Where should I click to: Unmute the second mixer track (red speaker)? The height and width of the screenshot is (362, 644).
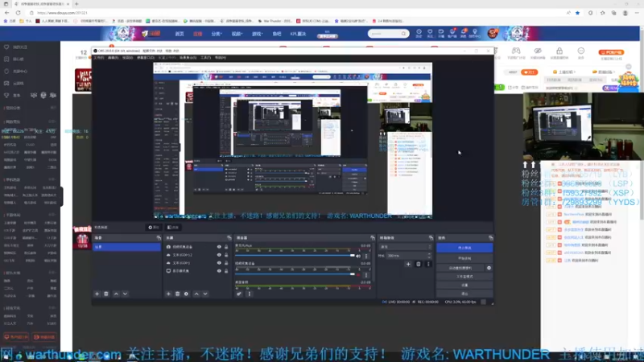point(358,275)
